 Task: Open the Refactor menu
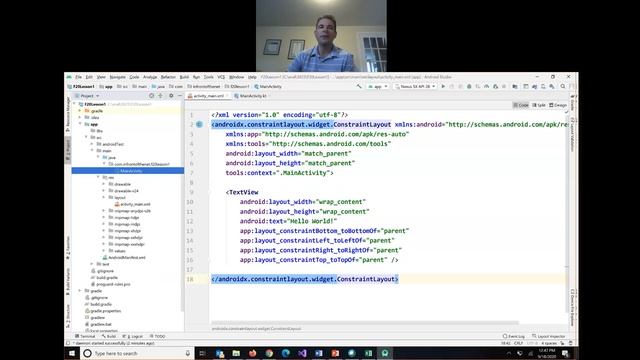(x=168, y=77)
